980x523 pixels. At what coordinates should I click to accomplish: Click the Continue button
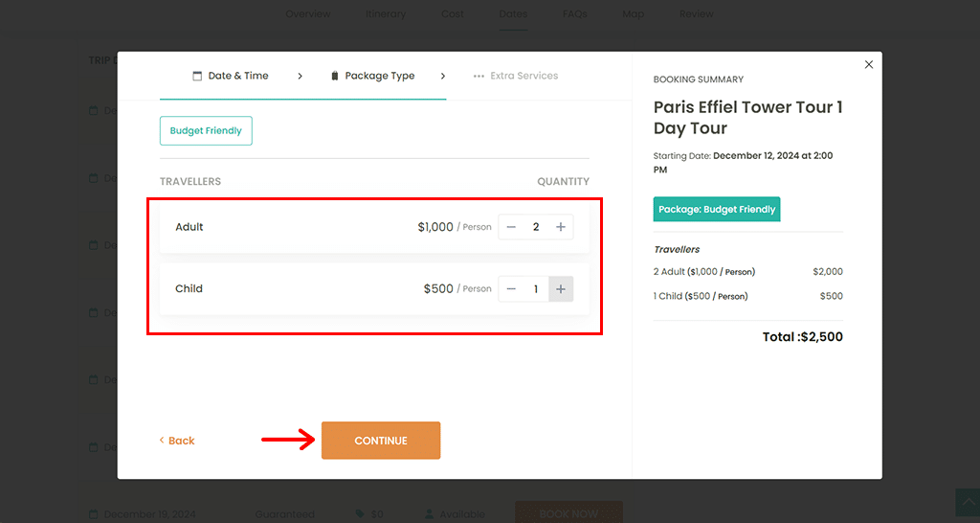381,441
